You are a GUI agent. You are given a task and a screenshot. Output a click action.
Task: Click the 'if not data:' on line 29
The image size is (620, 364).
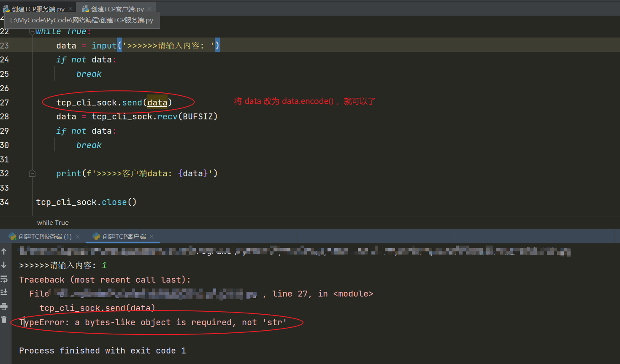click(86, 131)
